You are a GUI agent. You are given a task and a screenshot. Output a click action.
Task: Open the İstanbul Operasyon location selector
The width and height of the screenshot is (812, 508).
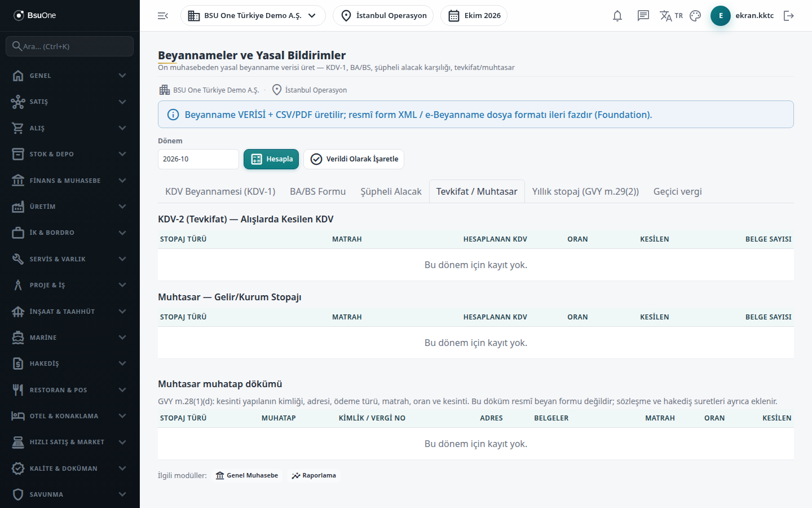[x=383, y=16]
